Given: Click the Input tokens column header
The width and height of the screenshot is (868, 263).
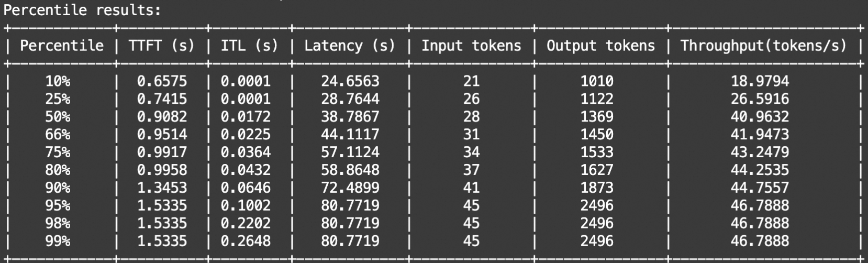Looking at the screenshot, I should (471, 46).
